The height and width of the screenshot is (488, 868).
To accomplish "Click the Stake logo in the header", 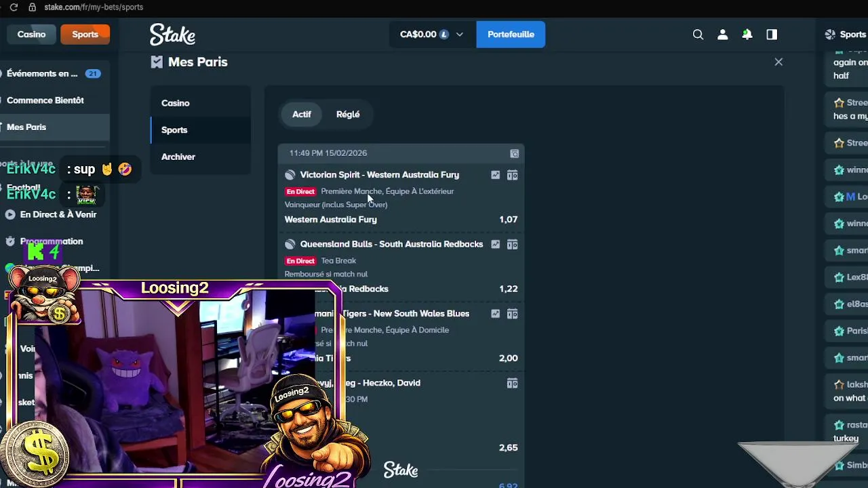I will (x=172, y=35).
